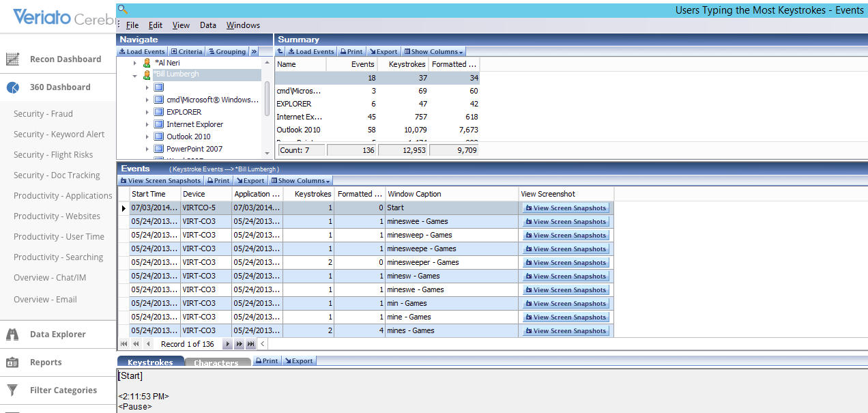The width and height of the screenshot is (868, 413).
Task: Collapse the Bill Lumbergh tree node
Action: (135, 75)
